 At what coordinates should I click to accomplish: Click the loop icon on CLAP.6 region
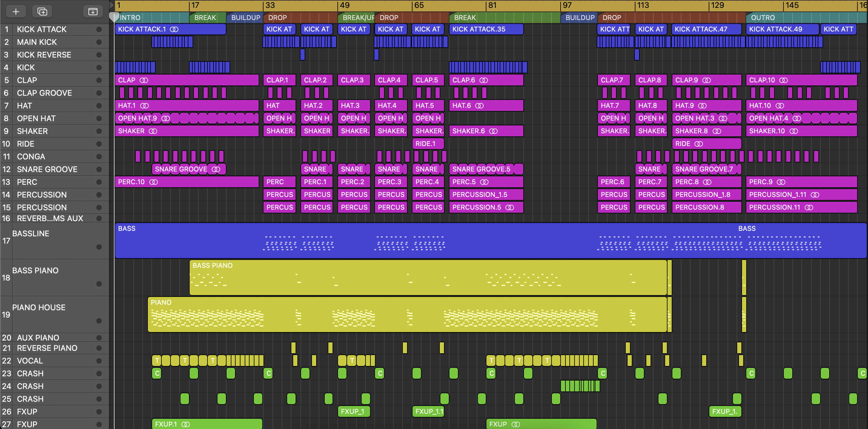(x=484, y=80)
